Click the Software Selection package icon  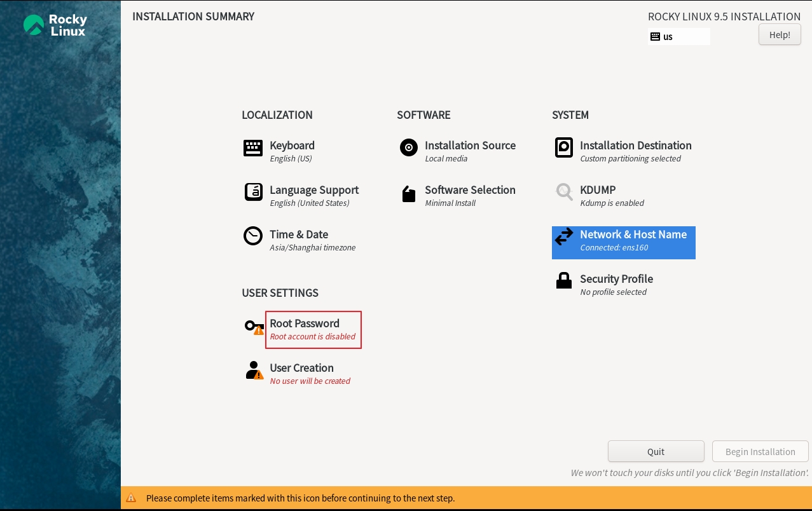pyautogui.click(x=409, y=194)
